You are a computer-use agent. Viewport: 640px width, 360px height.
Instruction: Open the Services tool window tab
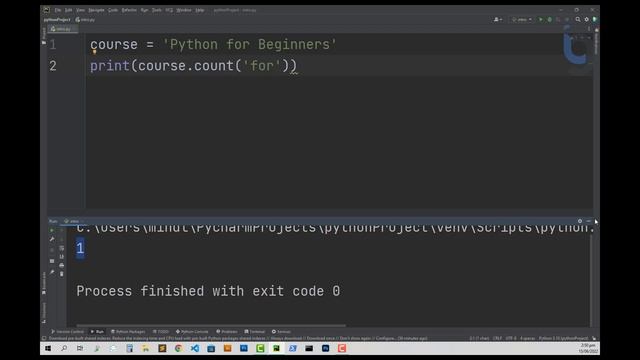[x=281, y=331]
